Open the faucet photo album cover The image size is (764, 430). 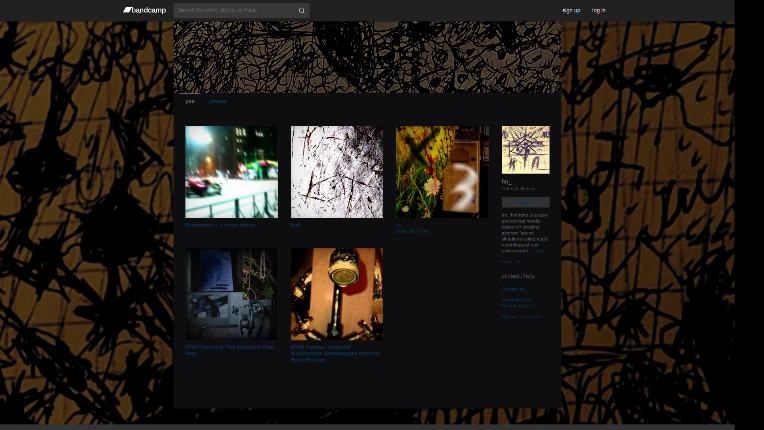coord(337,294)
